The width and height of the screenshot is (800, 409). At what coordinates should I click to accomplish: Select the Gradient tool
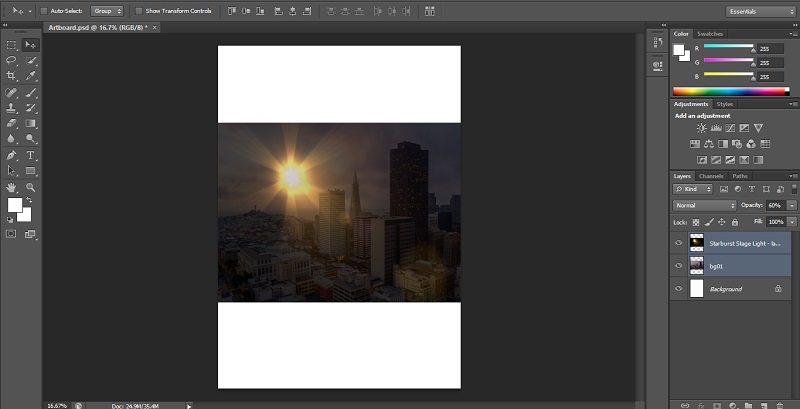[x=31, y=123]
